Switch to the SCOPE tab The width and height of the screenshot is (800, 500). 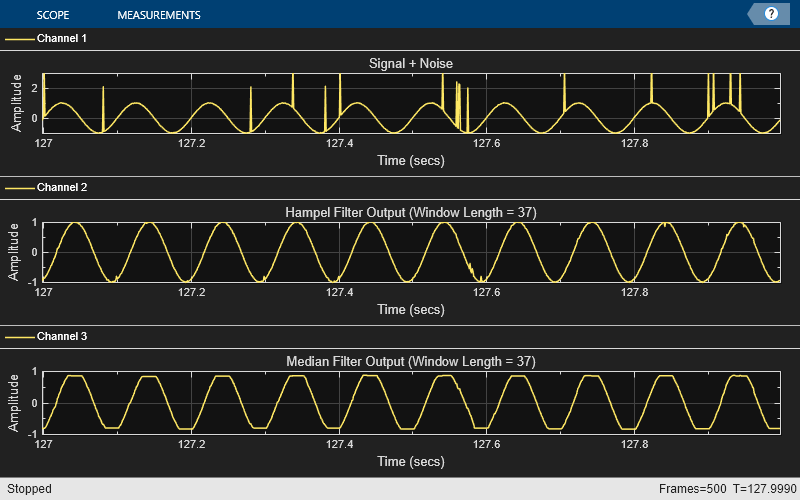click(x=53, y=15)
